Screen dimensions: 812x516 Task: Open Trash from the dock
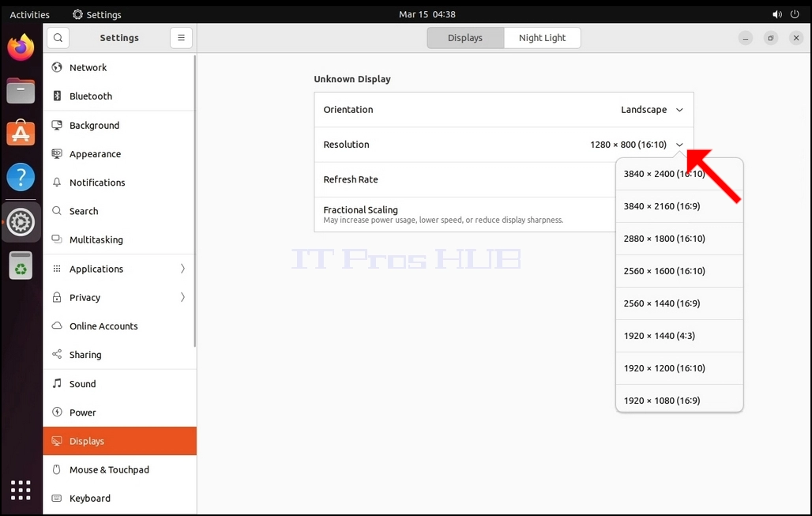[21, 266]
